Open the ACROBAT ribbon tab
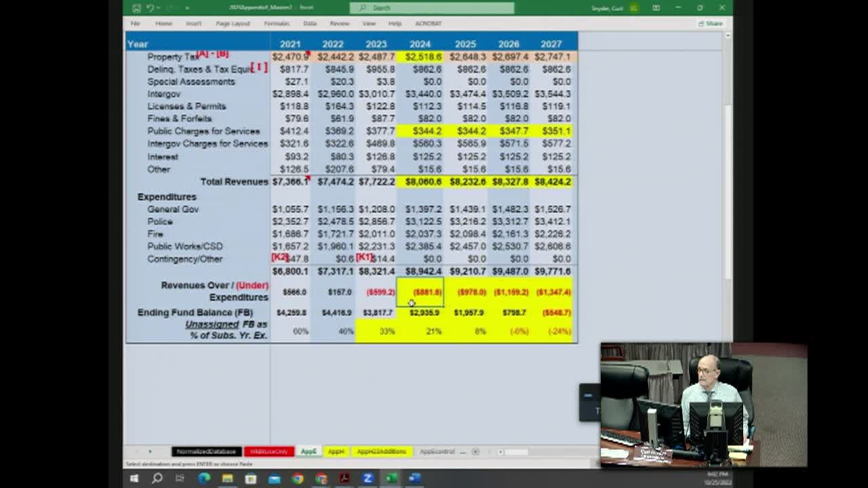Image resolution: width=868 pixels, height=488 pixels. 428,23
